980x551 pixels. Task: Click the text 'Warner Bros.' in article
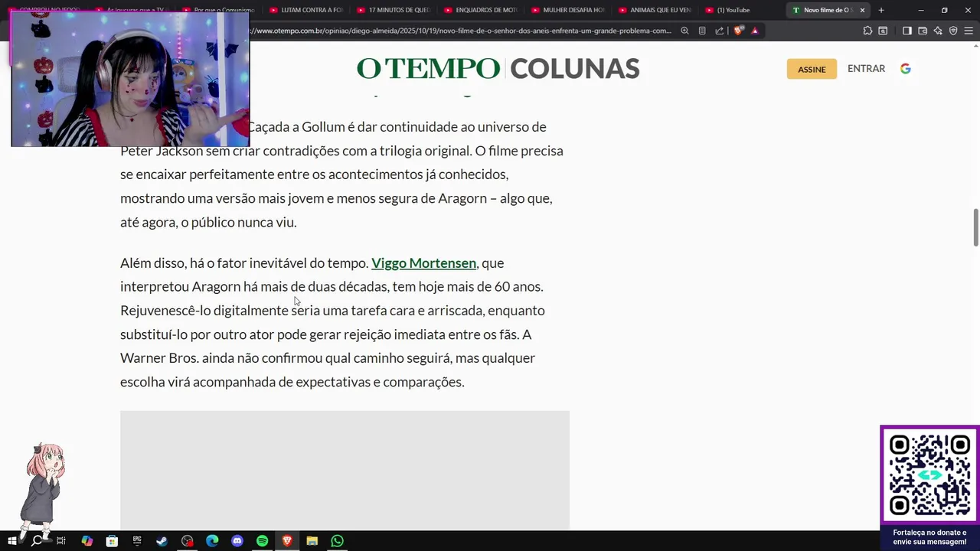(159, 357)
